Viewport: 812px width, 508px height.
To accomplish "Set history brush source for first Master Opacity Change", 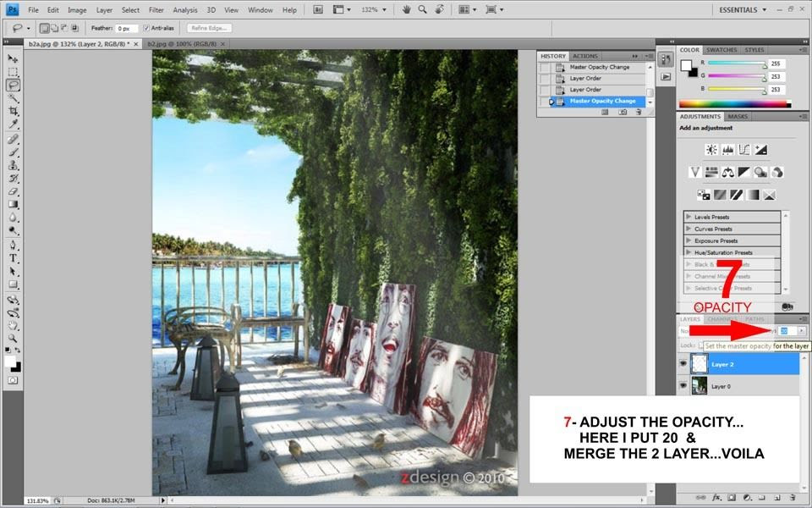I will click(x=544, y=68).
